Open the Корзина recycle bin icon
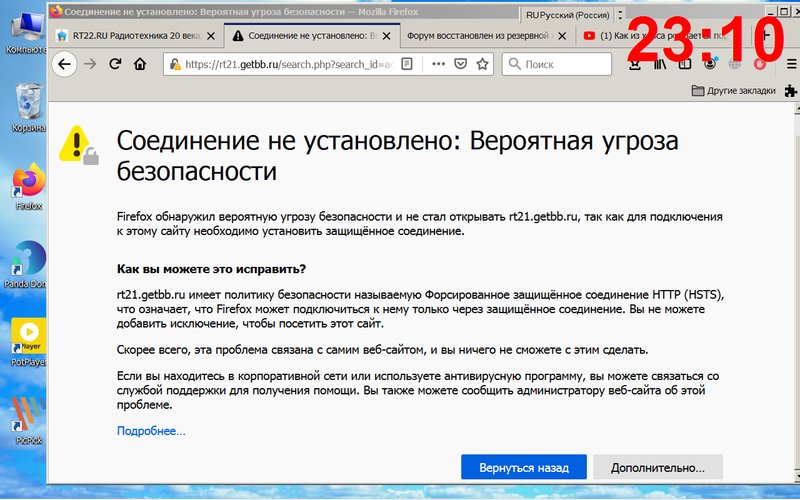Image resolution: width=800 pixels, height=500 pixels. [x=29, y=108]
